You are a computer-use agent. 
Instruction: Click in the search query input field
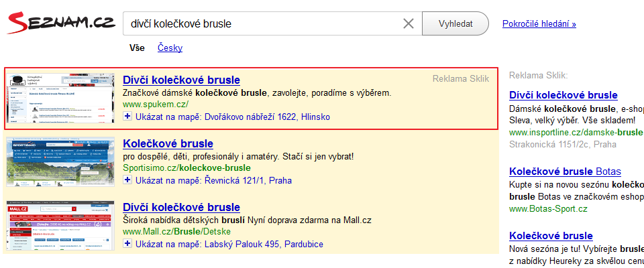point(262,24)
